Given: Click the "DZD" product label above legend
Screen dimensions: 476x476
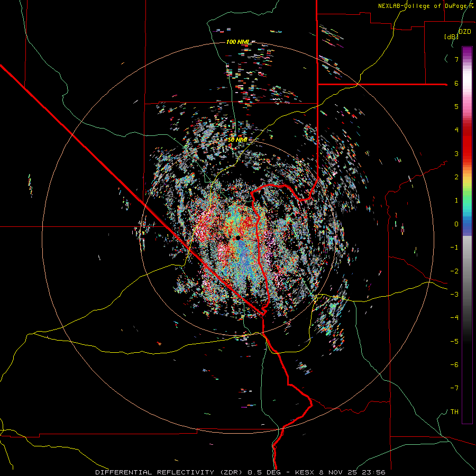Looking at the screenshot, I should click(465, 32).
